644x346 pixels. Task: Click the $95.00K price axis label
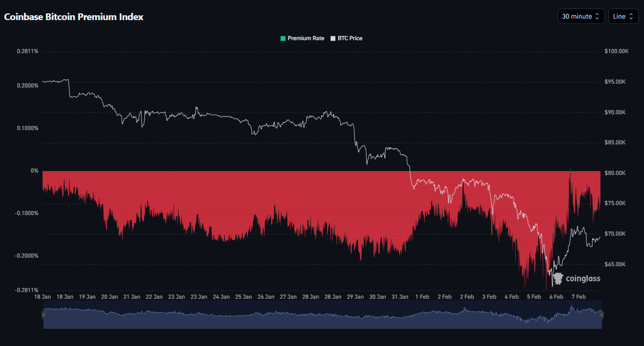(x=615, y=82)
